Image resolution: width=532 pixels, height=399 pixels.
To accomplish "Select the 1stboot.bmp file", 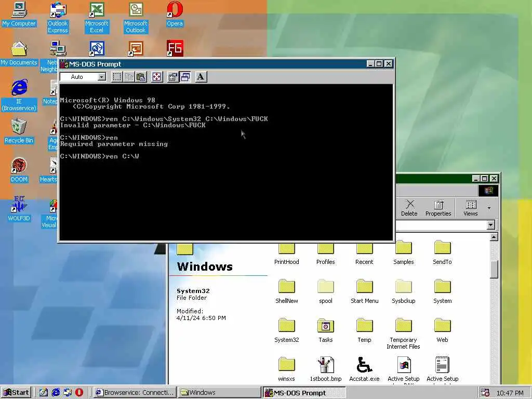I will pyautogui.click(x=326, y=370).
